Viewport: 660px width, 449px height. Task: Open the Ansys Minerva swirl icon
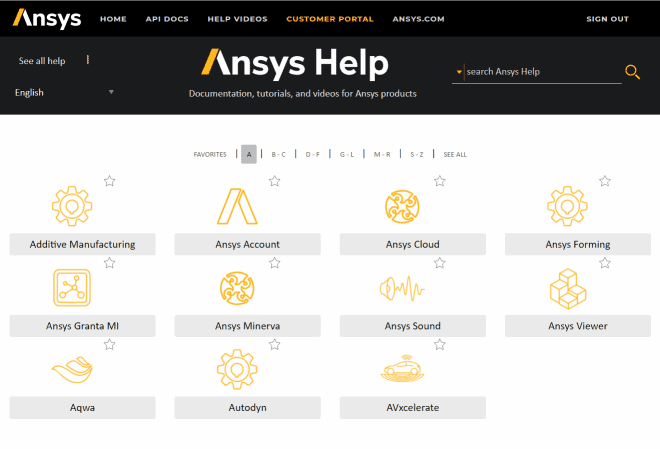point(237,288)
